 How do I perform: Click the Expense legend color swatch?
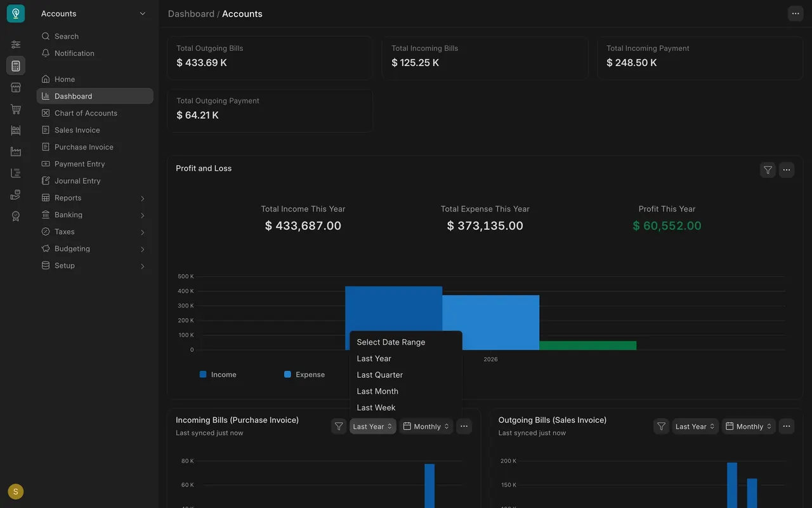287,375
